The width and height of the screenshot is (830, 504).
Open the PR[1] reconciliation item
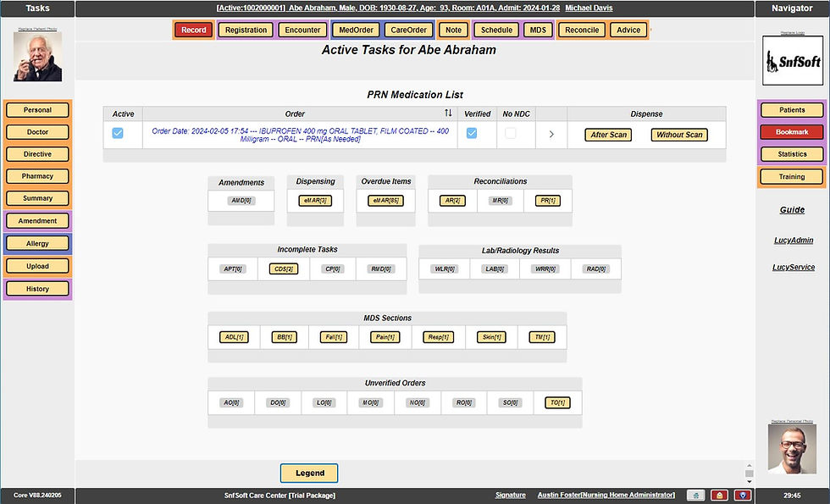pyautogui.click(x=547, y=201)
